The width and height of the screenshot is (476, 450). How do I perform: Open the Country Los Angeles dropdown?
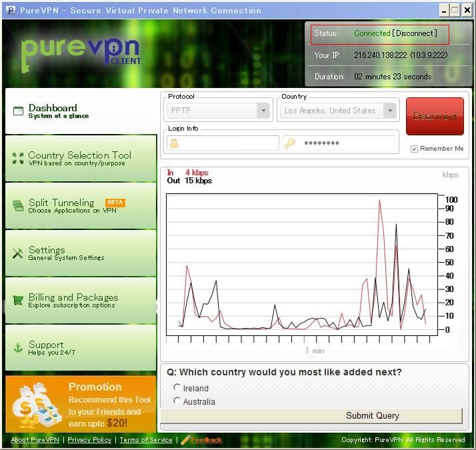pyautogui.click(x=338, y=111)
